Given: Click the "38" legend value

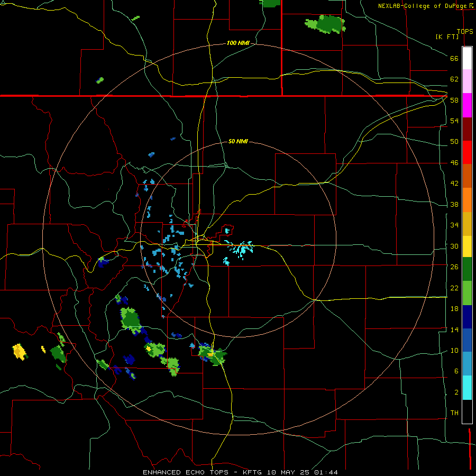Looking at the screenshot, I should [454, 204].
